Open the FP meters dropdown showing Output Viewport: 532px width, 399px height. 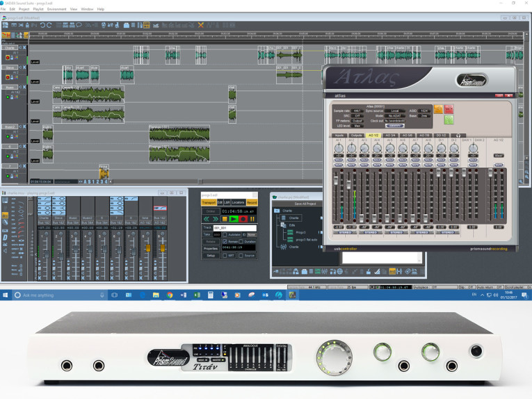coord(357,121)
